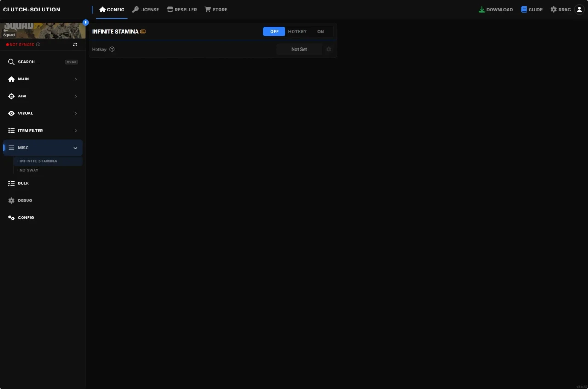Select Infinite Stamina in the Misc submenu
Image resolution: width=588 pixels, height=389 pixels.
pos(48,161)
